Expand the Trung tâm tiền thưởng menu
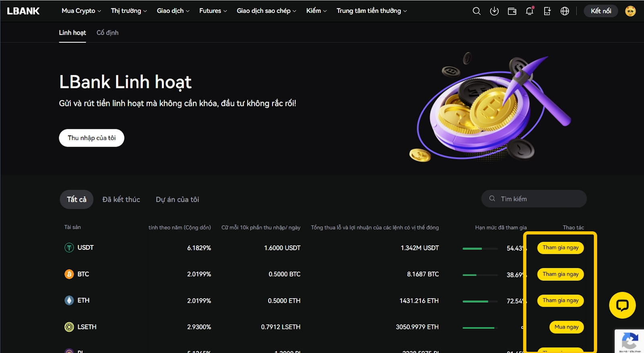 click(x=372, y=11)
